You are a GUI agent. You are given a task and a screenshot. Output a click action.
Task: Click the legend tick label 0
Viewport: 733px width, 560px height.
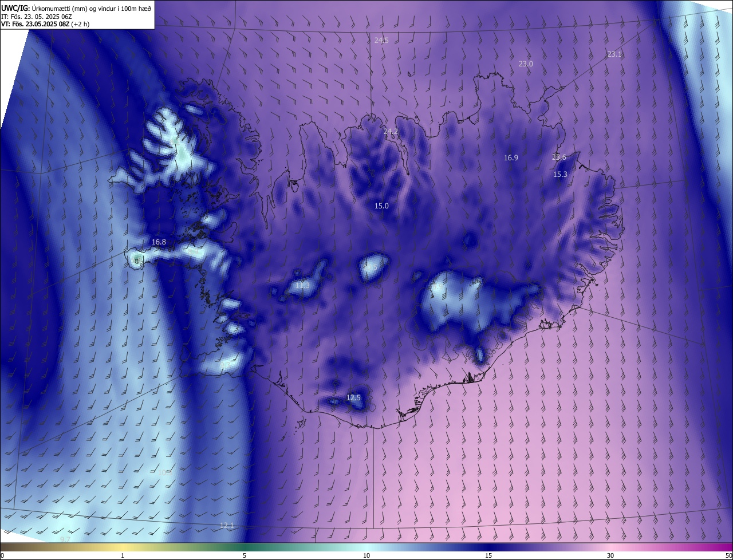coord(2,555)
